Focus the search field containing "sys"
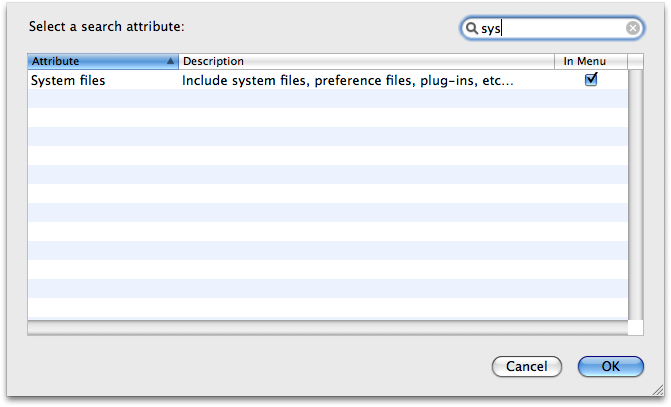This screenshot has width=671, height=407. click(x=552, y=28)
